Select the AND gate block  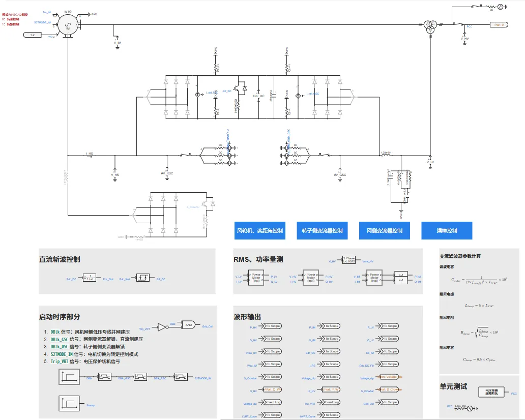point(188,324)
